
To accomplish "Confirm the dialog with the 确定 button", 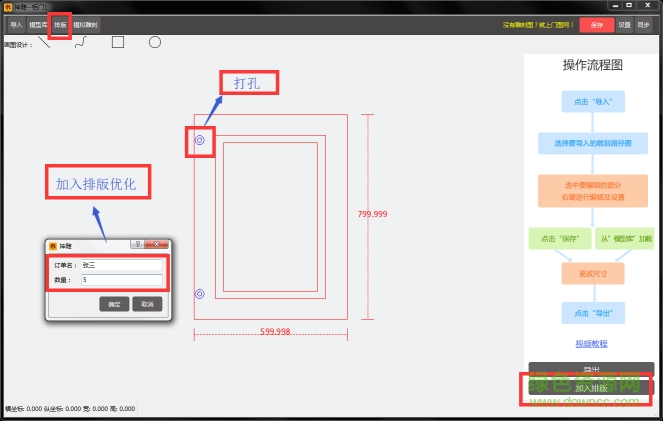I will pyautogui.click(x=115, y=304).
